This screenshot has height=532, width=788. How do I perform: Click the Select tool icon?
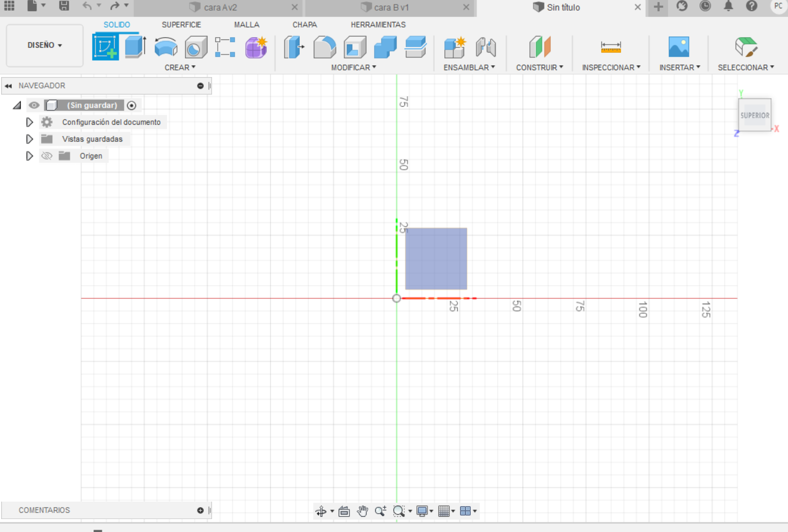tap(746, 47)
